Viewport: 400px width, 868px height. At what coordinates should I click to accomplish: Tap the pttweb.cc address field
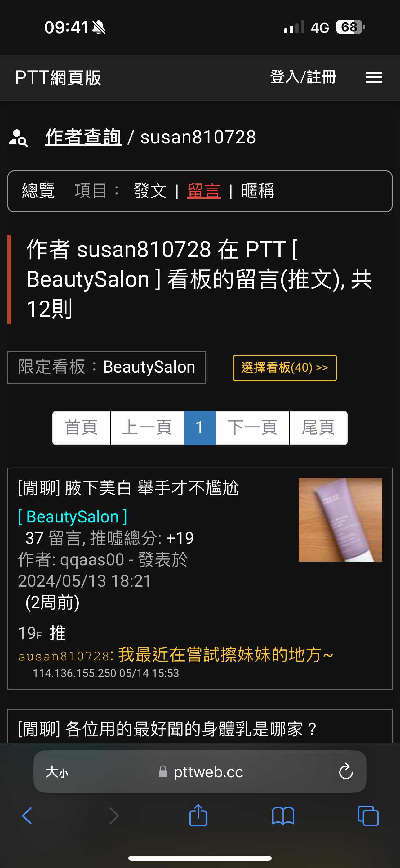200,771
